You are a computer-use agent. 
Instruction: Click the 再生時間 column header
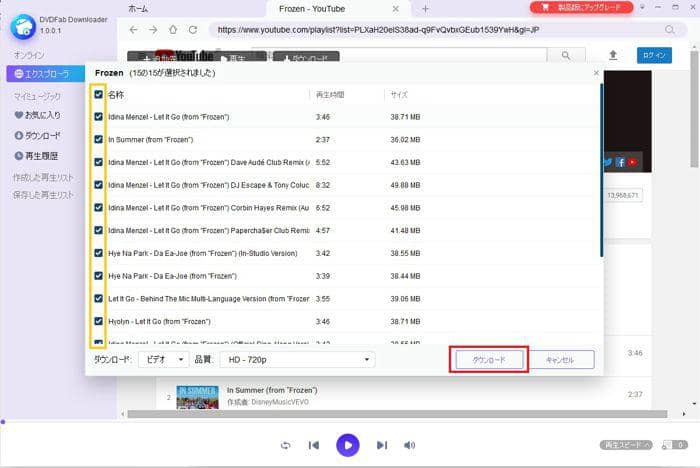(330, 95)
